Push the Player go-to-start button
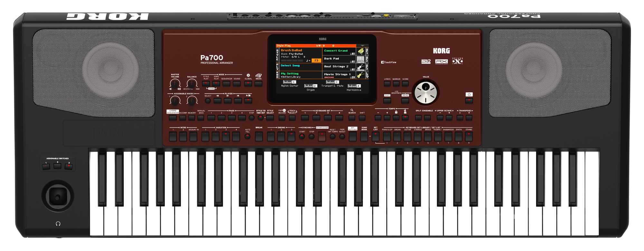This screenshot has width=644, height=251. [238, 101]
